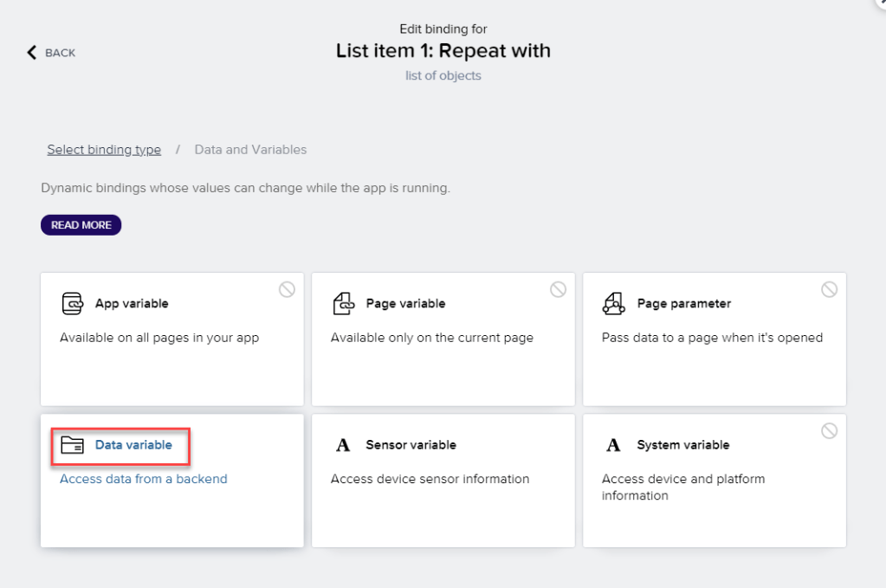Click the disabled symbol on App variable card
This screenshot has width=886, height=588.
click(x=287, y=290)
